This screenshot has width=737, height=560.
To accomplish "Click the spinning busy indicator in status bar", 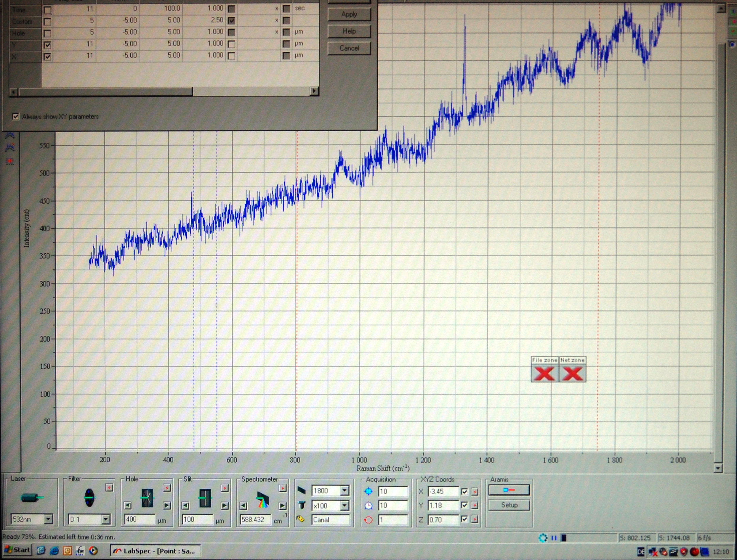I will 543,538.
